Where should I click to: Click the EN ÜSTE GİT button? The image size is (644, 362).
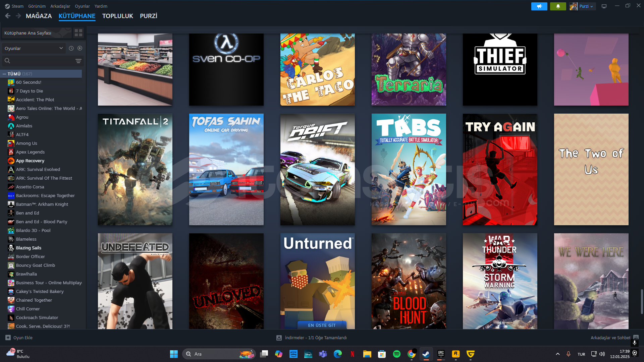(322, 325)
